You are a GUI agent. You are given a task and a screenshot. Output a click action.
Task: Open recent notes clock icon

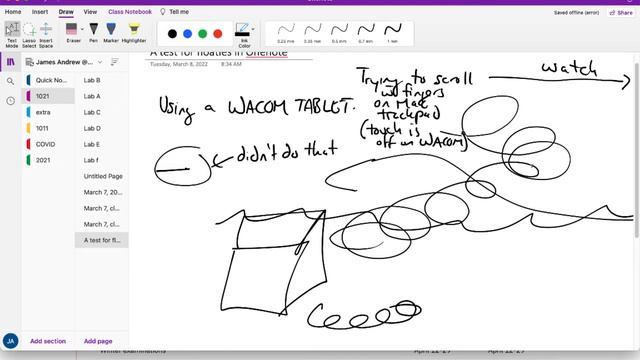(11, 101)
